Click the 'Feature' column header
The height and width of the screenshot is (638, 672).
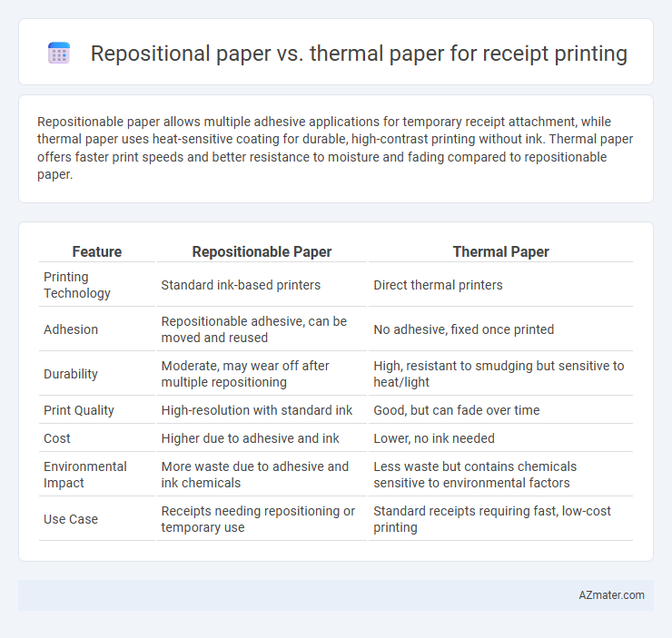pos(97,251)
